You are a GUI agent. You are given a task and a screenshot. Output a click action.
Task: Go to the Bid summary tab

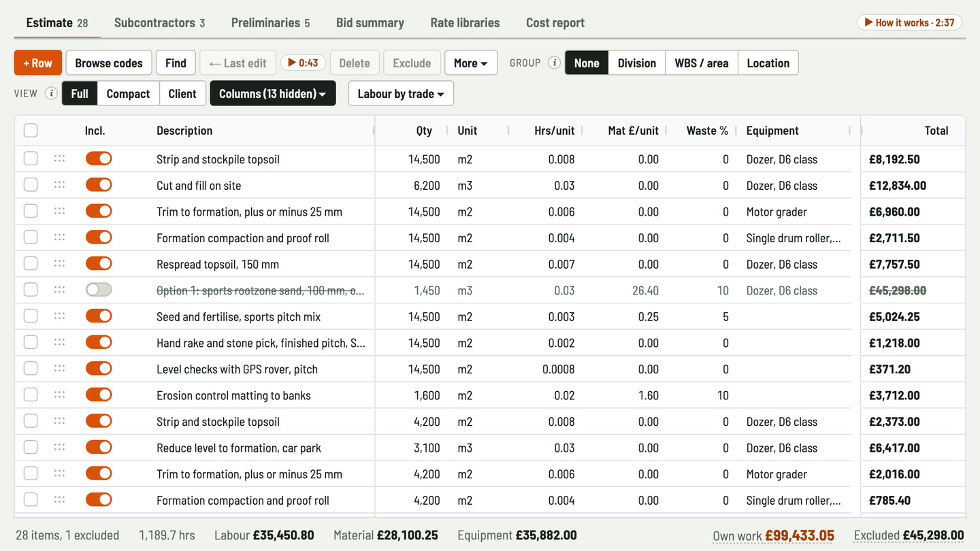coord(370,22)
